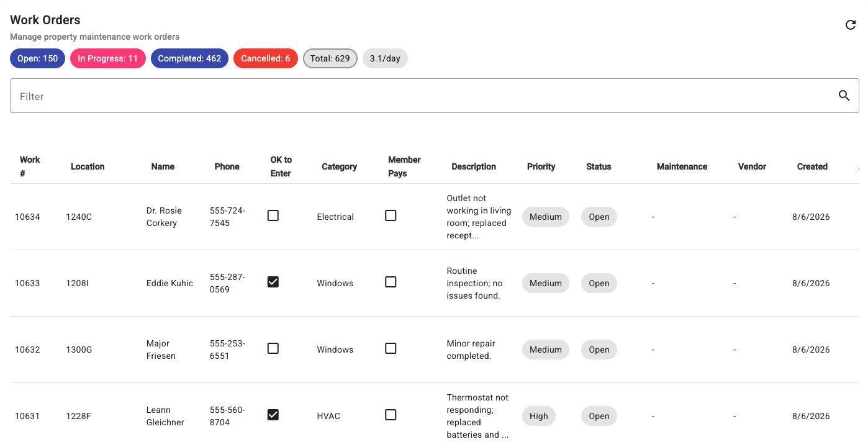868x447 pixels.
Task: Click the search magnifier icon
Action: [844, 96]
